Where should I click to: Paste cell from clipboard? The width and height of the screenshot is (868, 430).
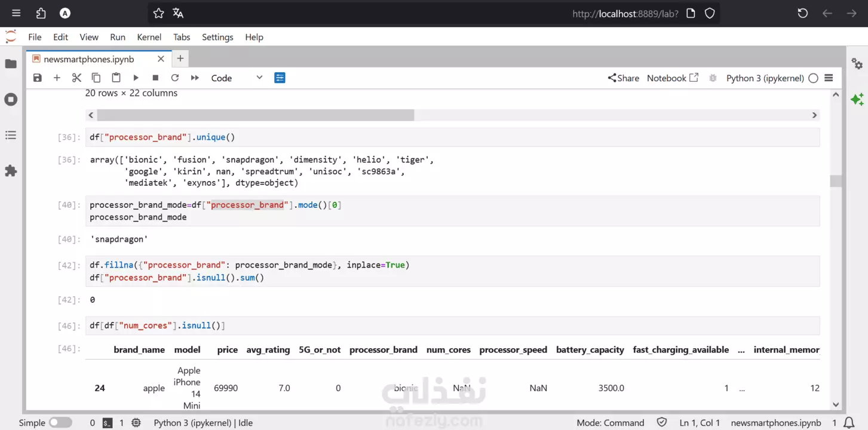coord(116,78)
